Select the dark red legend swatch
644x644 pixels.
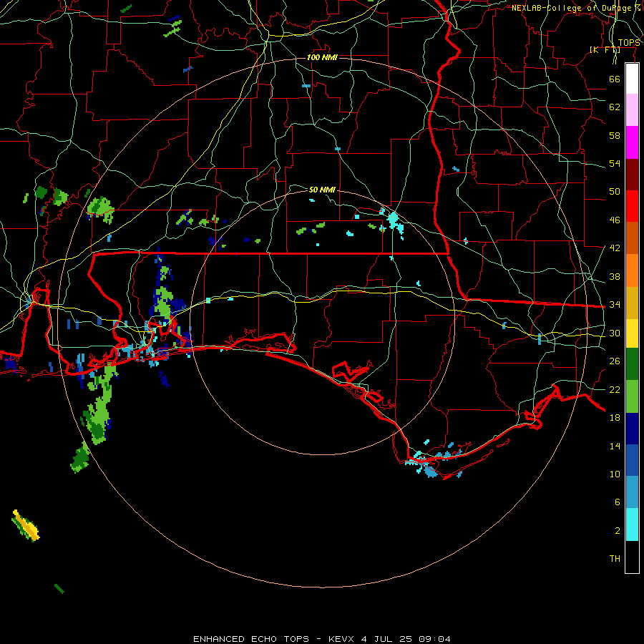pyautogui.click(x=632, y=175)
